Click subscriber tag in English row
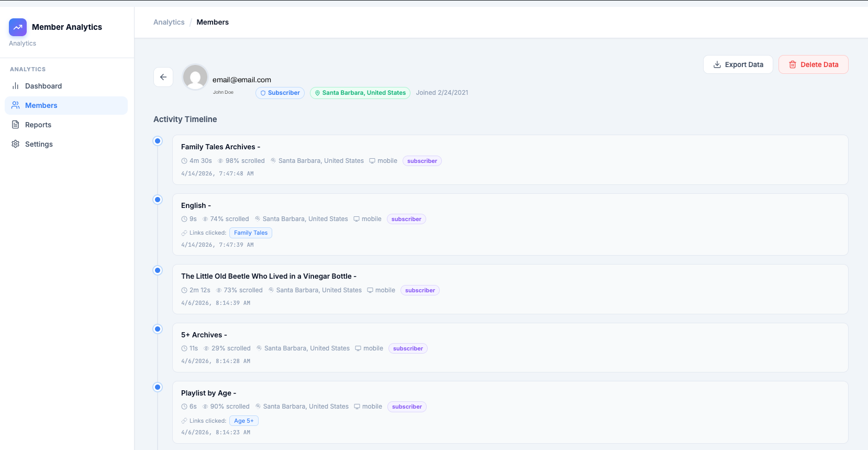The width and height of the screenshot is (868, 450). (x=406, y=219)
